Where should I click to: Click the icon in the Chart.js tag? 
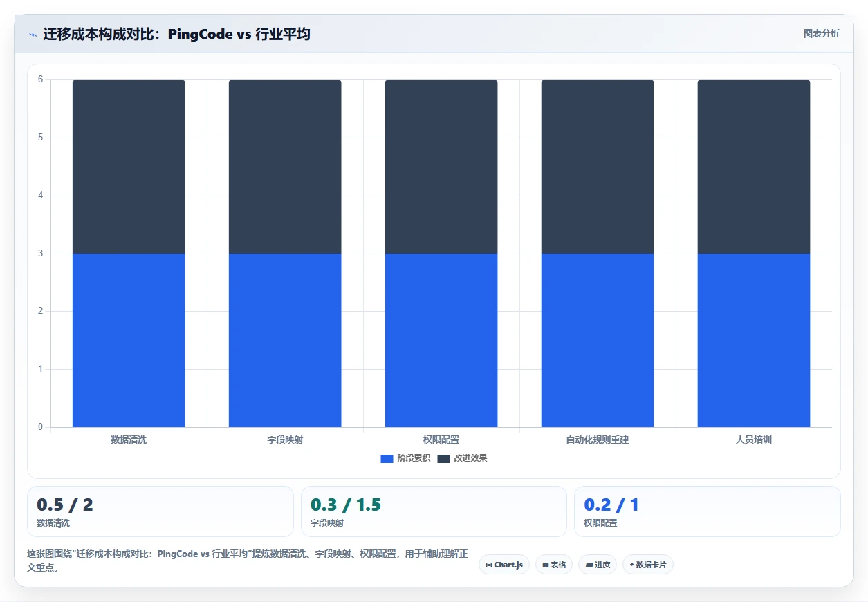tap(489, 565)
